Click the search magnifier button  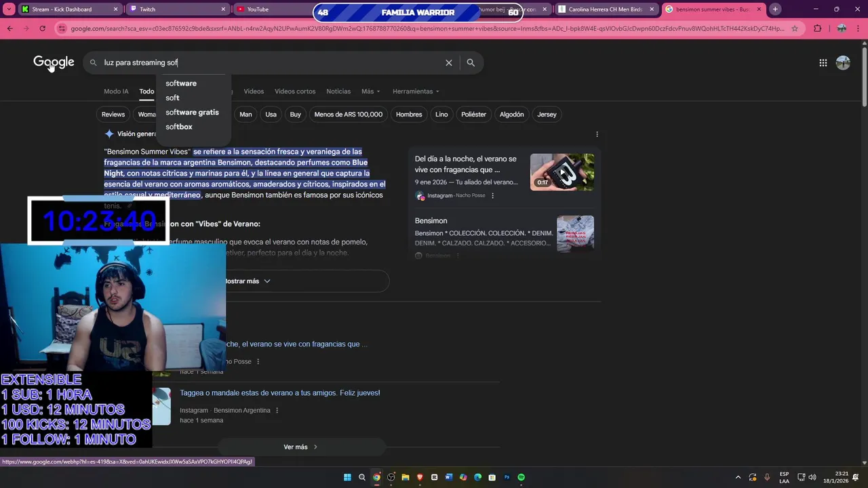click(x=471, y=62)
